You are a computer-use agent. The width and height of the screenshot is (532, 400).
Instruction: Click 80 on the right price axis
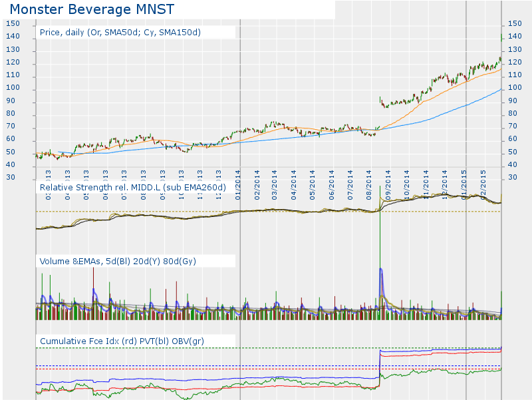(x=512, y=113)
